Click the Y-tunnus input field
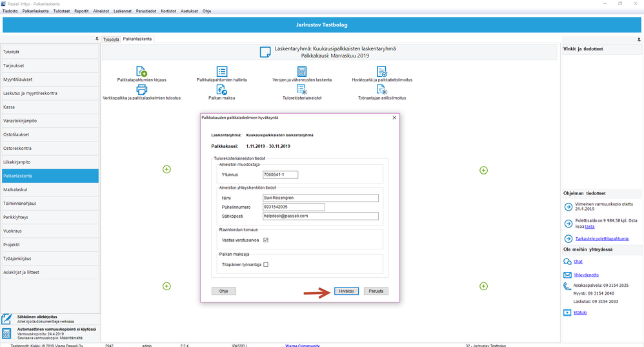The image size is (644, 347). click(x=280, y=174)
